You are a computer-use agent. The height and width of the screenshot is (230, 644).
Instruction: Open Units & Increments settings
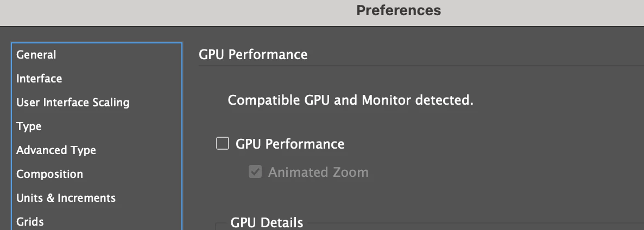tap(66, 198)
